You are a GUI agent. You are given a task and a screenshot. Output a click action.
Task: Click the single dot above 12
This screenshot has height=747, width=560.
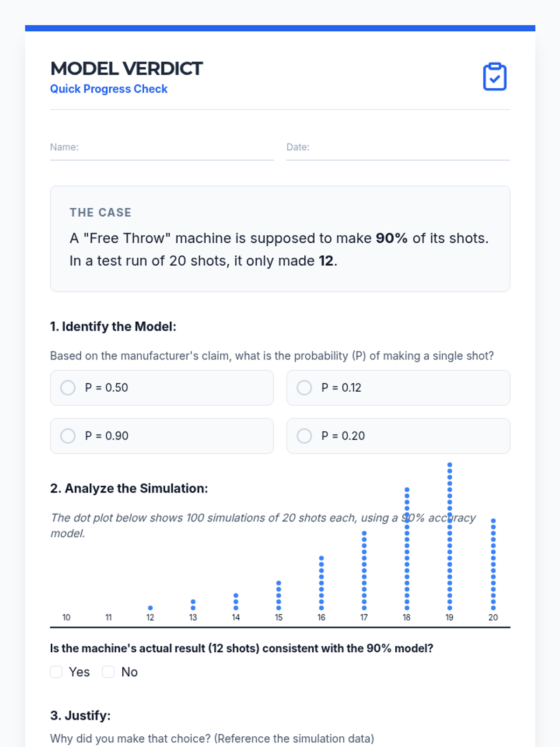click(x=150, y=608)
